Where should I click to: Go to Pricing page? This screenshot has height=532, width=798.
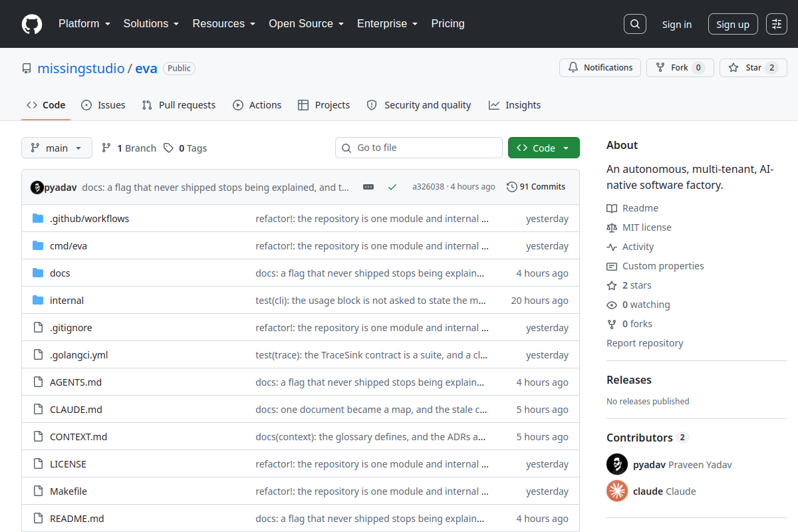448,24
